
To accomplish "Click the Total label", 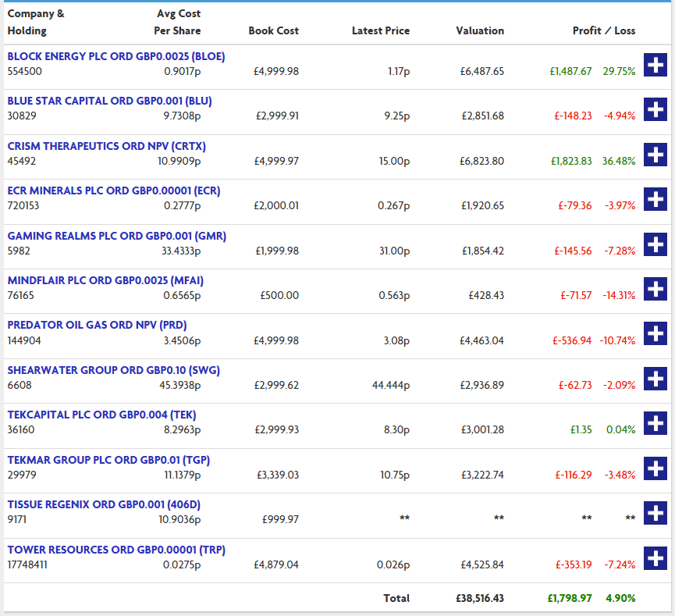I will point(396,598).
